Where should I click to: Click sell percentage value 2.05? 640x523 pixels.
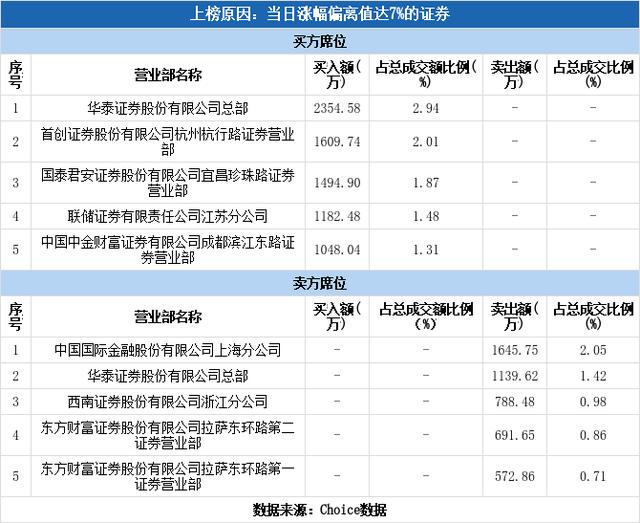593,350
